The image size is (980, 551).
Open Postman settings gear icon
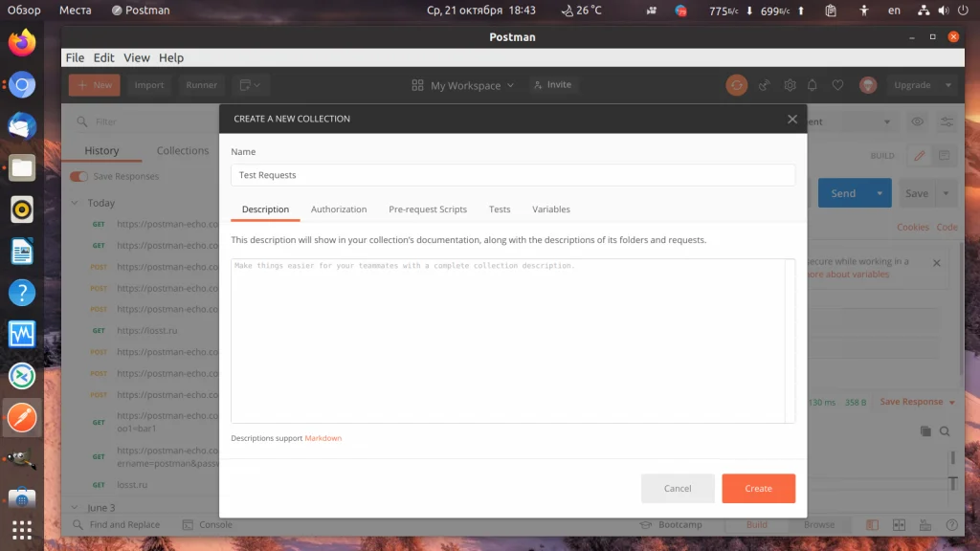(x=790, y=85)
